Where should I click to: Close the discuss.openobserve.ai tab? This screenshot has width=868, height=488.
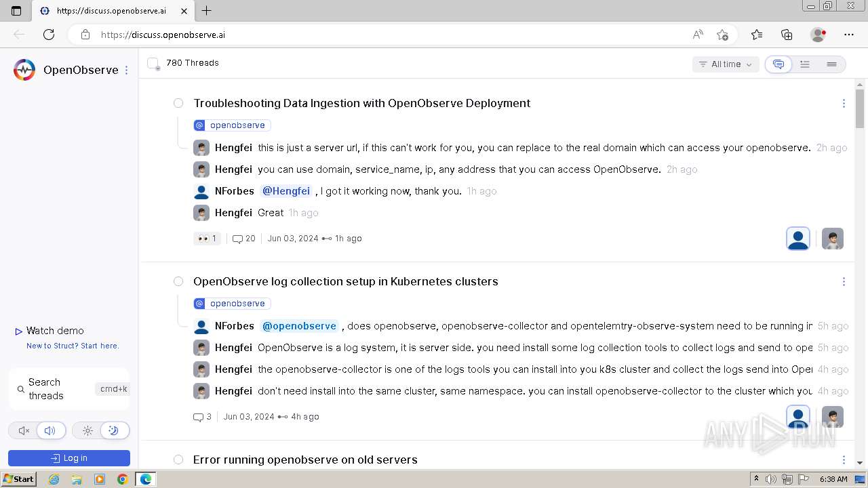pos(184,11)
